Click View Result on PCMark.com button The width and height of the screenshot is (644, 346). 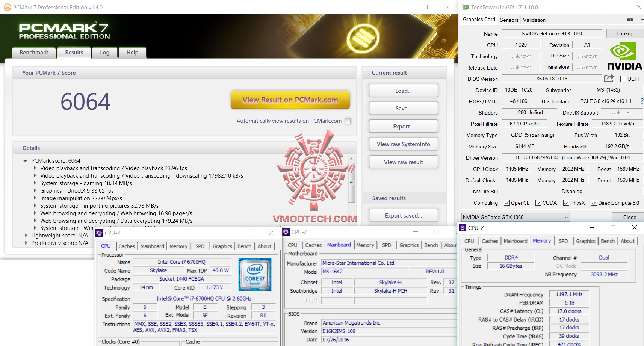point(290,100)
